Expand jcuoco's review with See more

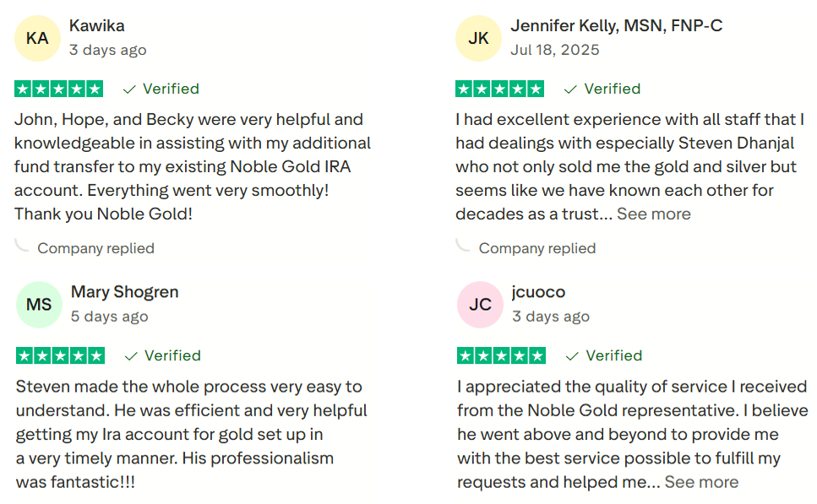coord(701,482)
